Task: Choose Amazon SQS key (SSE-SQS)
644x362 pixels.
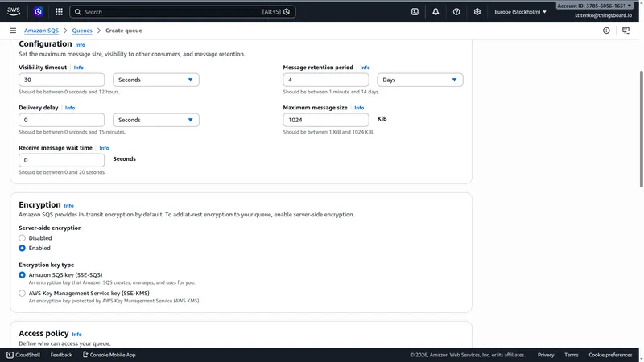Action: [23, 275]
